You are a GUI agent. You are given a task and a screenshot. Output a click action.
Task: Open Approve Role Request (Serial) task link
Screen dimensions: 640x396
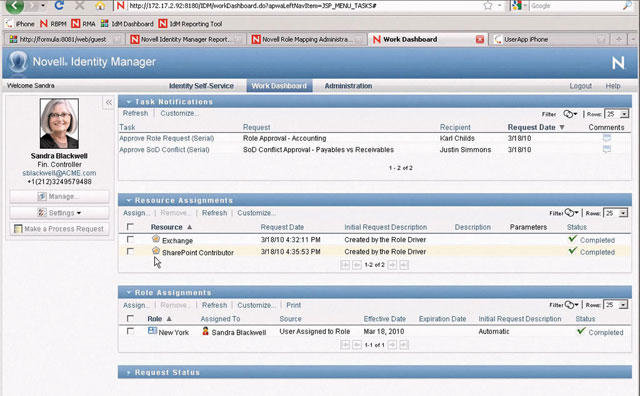click(167, 138)
